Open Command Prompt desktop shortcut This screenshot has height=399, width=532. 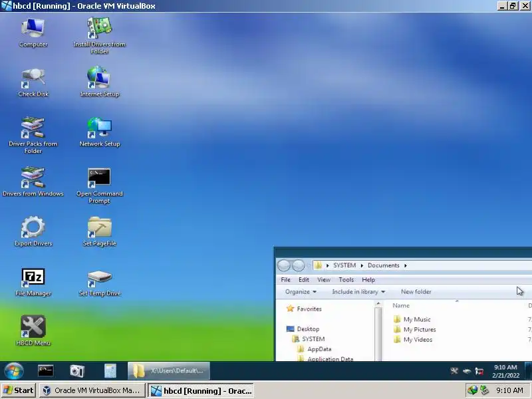(x=99, y=186)
